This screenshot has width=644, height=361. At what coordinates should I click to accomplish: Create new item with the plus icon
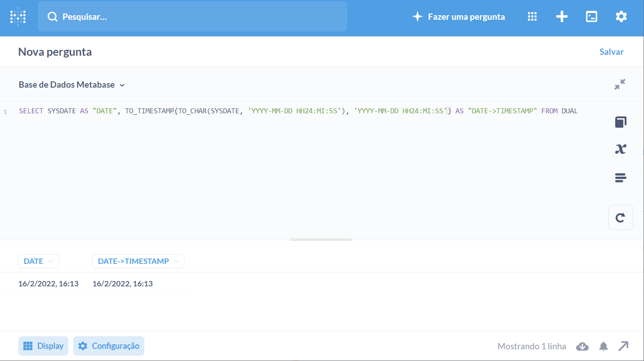pyautogui.click(x=561, y=16)
